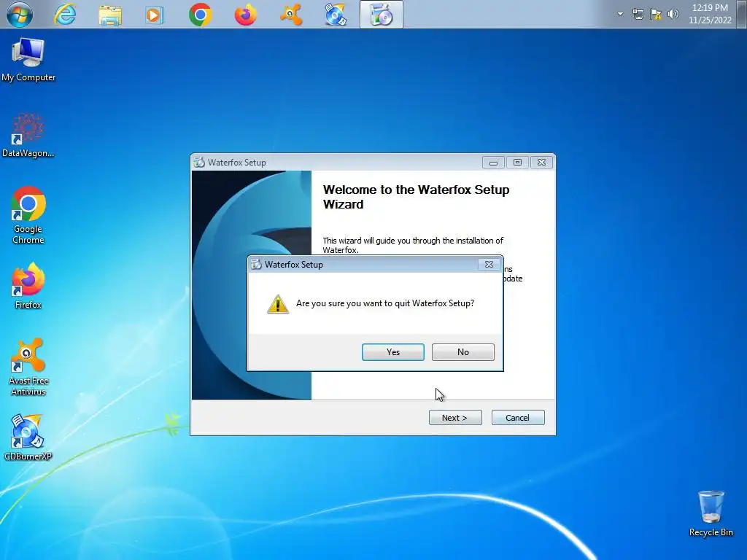Open the network status tray icon

(x=638, y=14)
